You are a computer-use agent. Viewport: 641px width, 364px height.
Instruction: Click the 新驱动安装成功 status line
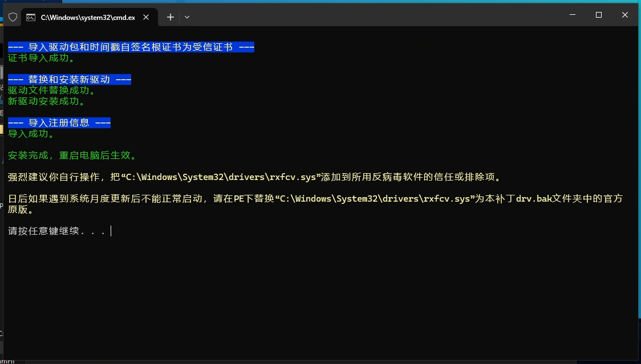tap(46, 101)
